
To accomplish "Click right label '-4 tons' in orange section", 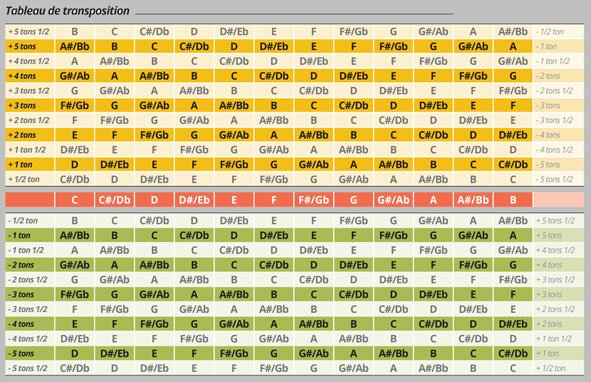I will [548, 135].
